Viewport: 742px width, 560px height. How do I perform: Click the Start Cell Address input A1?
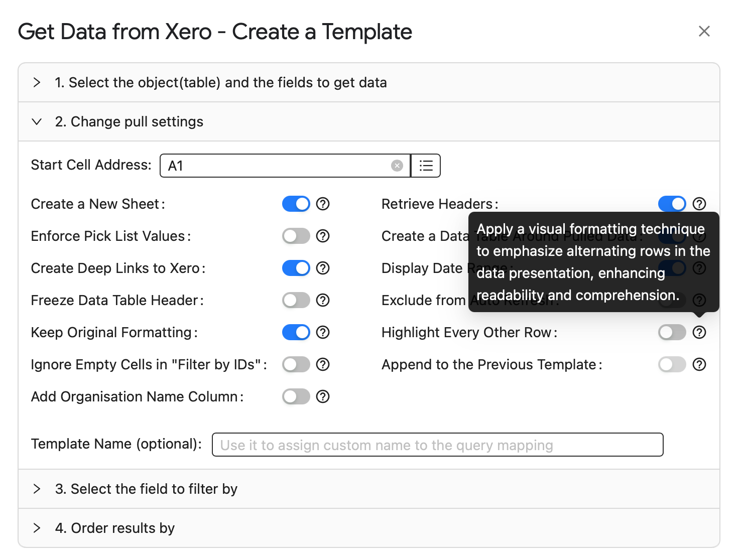click(x=285, y=166)
